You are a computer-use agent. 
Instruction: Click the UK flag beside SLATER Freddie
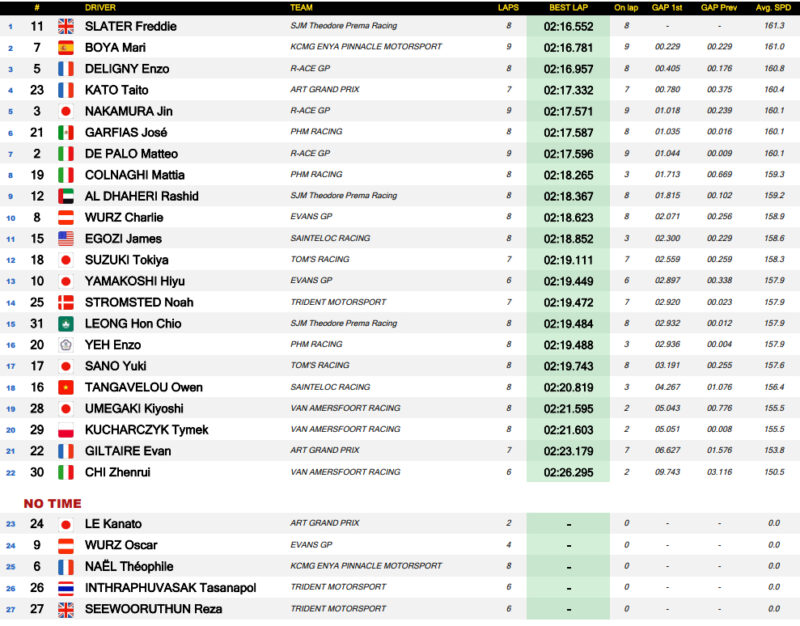pos(66,26)
